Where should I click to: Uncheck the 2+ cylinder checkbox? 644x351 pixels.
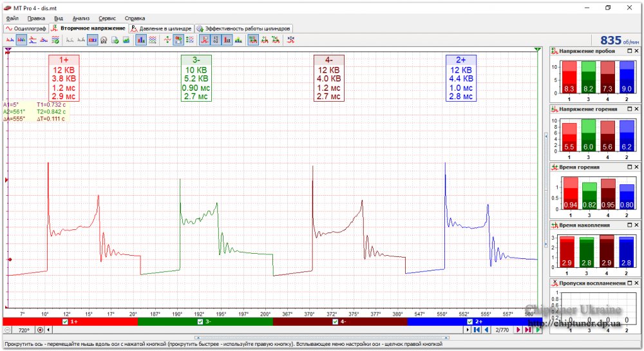(470, 322)
